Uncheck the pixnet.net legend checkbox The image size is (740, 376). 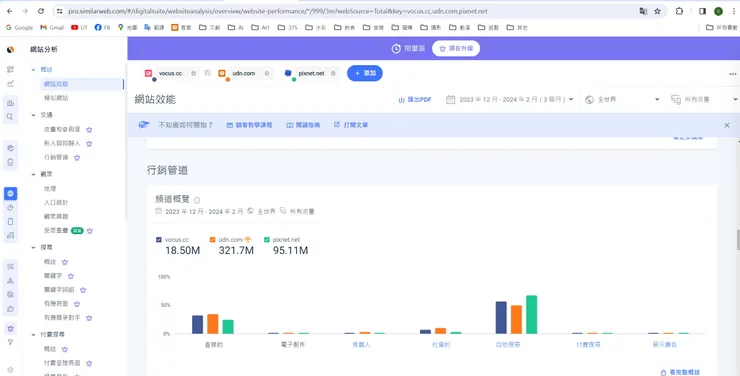267,240
